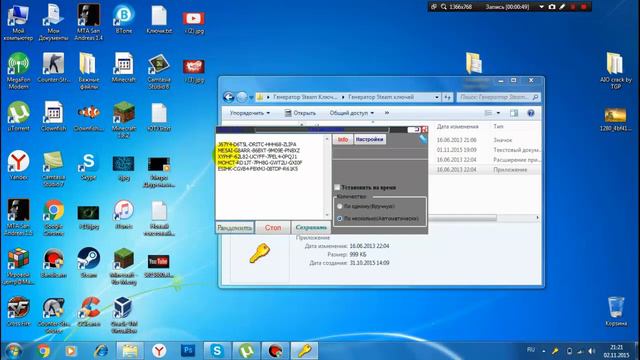This screenshot has width=640, height=360.
Task: Click Открыть in the Explorer toolbar
Action: [300, 113]
